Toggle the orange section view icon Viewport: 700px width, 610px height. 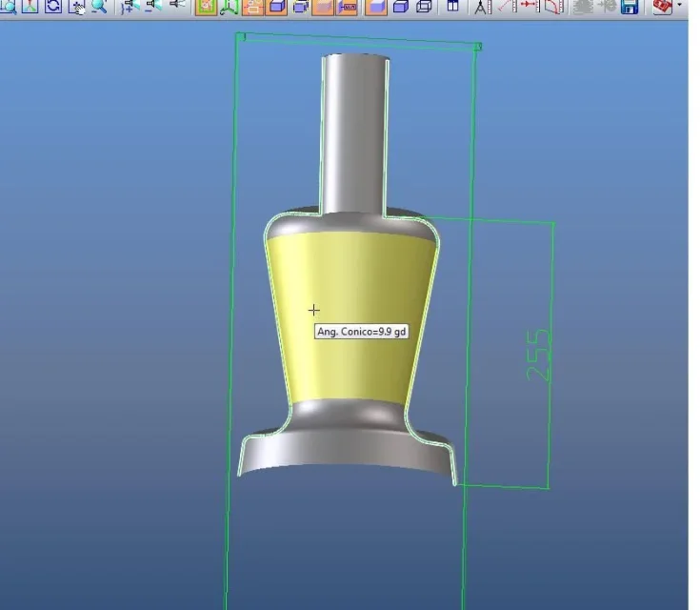tap(347, 8)
